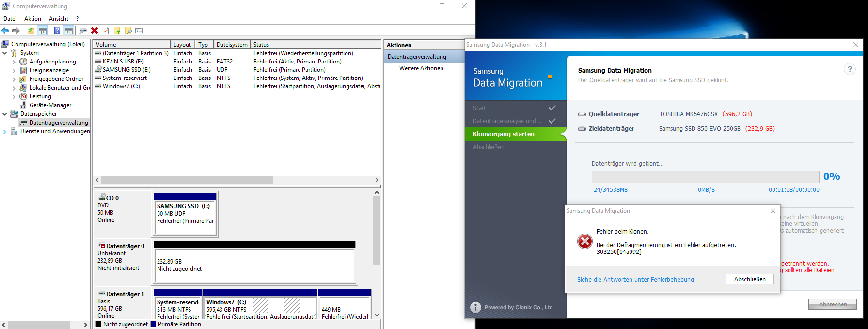Image resolution: width=868 pixels, height=329 pixels.
Task: Select the Aufgabenplanung clock icon
Action: pyautogui.click(x=23, y=62)
